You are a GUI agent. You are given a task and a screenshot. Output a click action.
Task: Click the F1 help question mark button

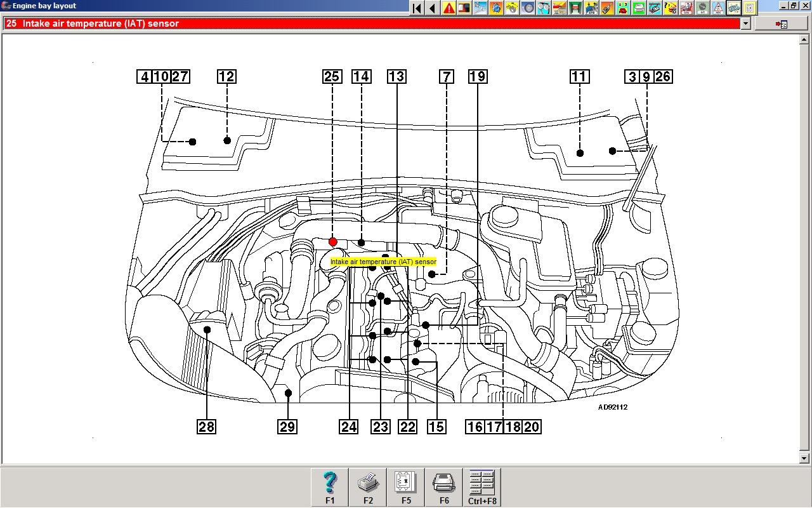click(330, 487)
